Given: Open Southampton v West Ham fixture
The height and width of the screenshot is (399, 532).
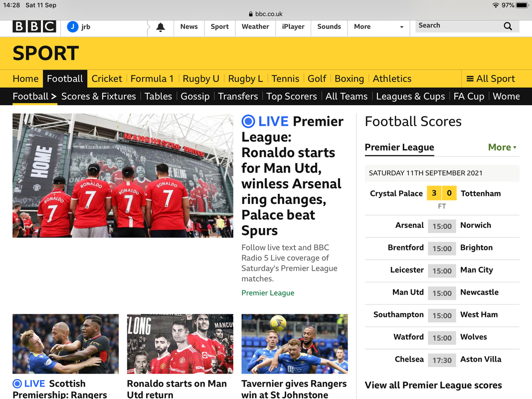Looking at the screenshot, I should tap(442, 316).
